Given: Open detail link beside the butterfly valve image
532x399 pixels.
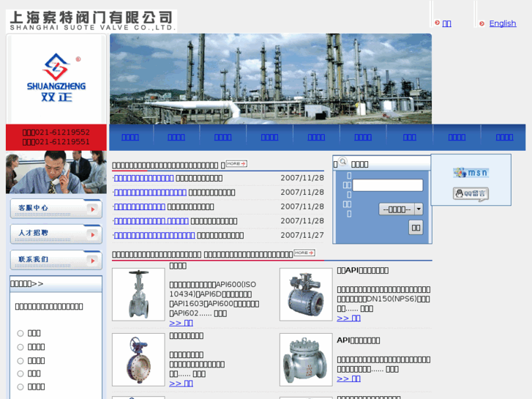Looking at the screenshot, I should (181, 384).
